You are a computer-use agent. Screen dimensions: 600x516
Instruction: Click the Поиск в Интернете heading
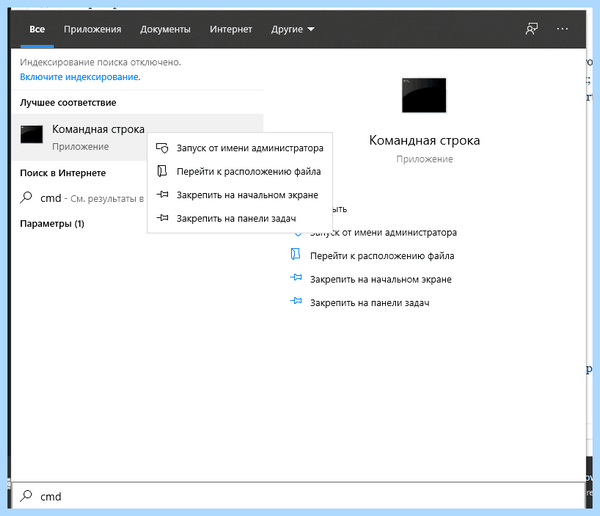click(63, 173)
